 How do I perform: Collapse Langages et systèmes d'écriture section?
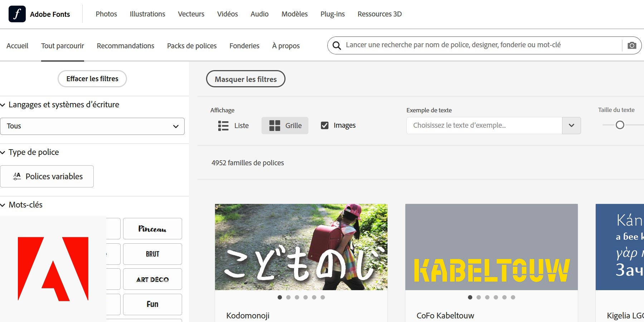pos(60,104)
